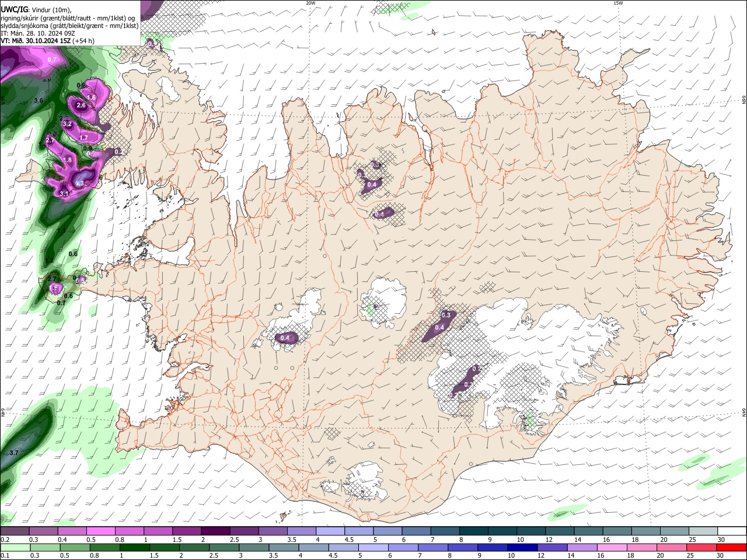The image size is (747, 560).
Task: Click the white 0.7 value in pink area
Action: (x=52, y=60)
